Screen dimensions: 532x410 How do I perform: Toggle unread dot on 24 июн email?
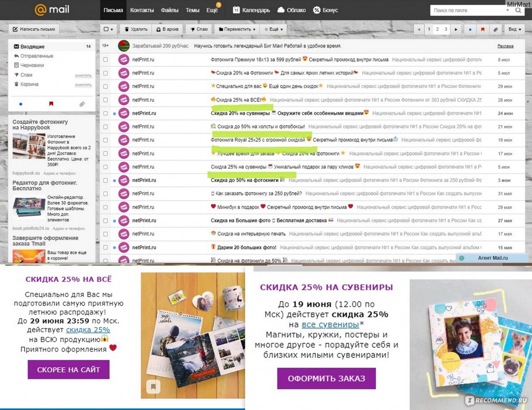[114, 113]
